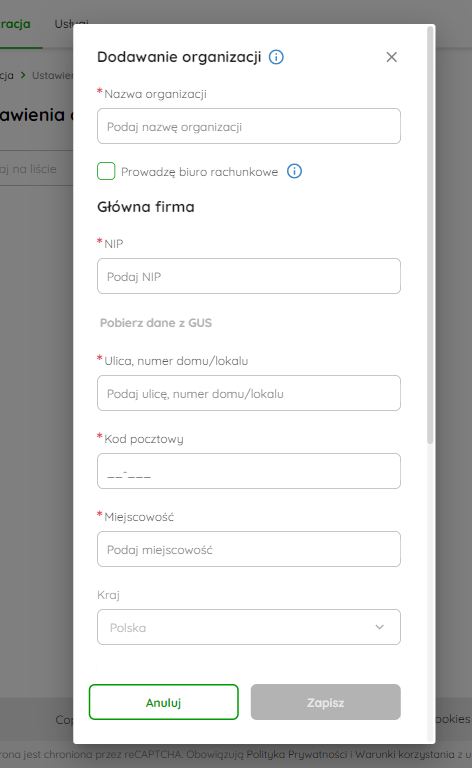Screen dimensions: 472x768
Task: Expand country list using chevron arrow
Action: coord(379,627)
